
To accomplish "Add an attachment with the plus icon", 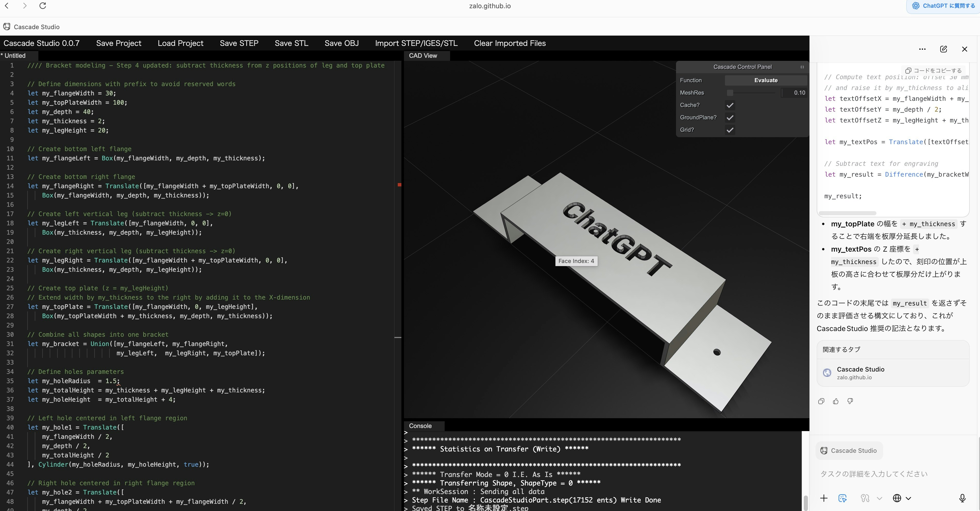I will [x=824, y=498].
